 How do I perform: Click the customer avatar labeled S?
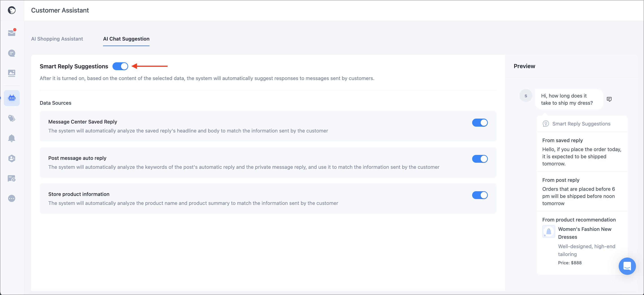click(x=526, y=95)
